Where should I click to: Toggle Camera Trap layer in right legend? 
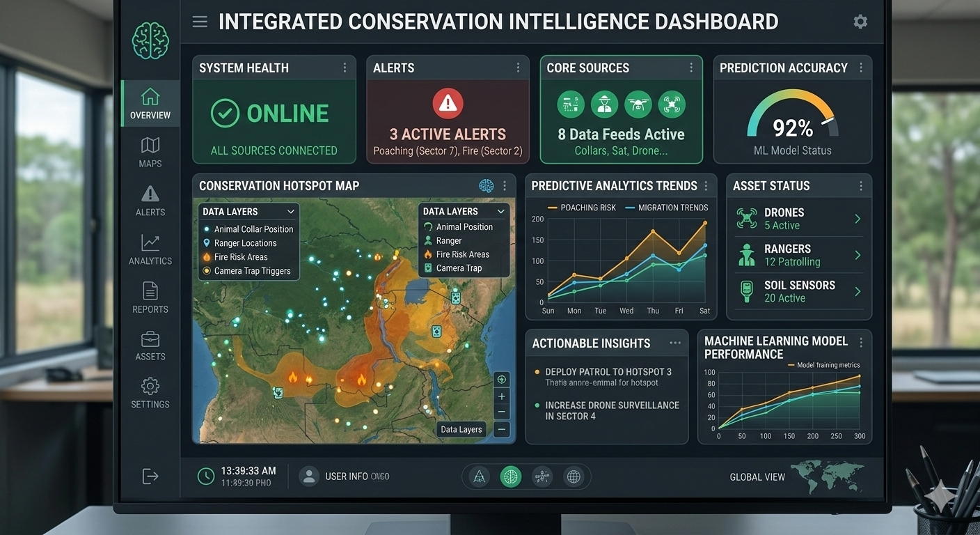tap(458, 268)
